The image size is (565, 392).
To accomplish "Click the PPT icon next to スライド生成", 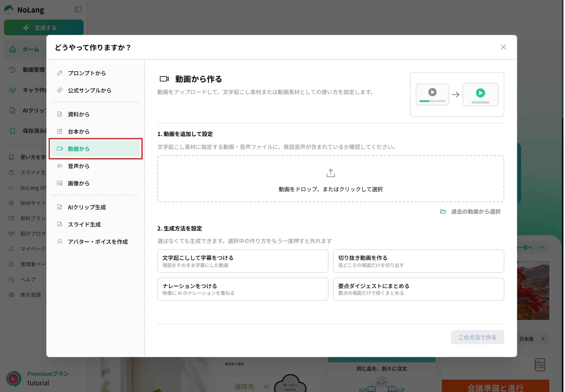I will tap(59, 224).
